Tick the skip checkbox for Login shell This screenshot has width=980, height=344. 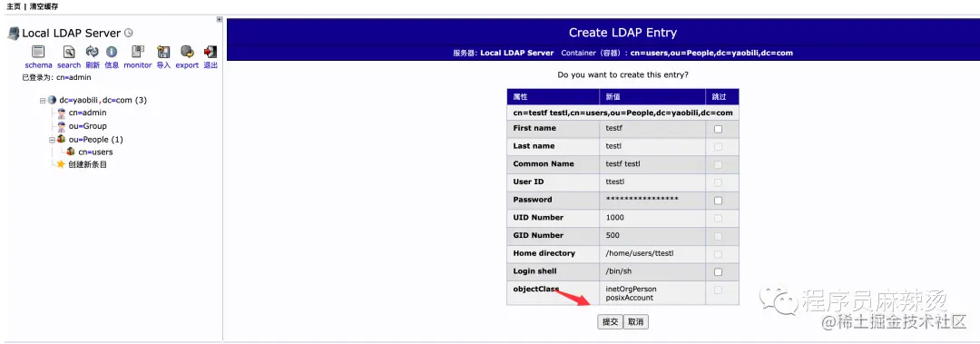(x=718, y=272)
